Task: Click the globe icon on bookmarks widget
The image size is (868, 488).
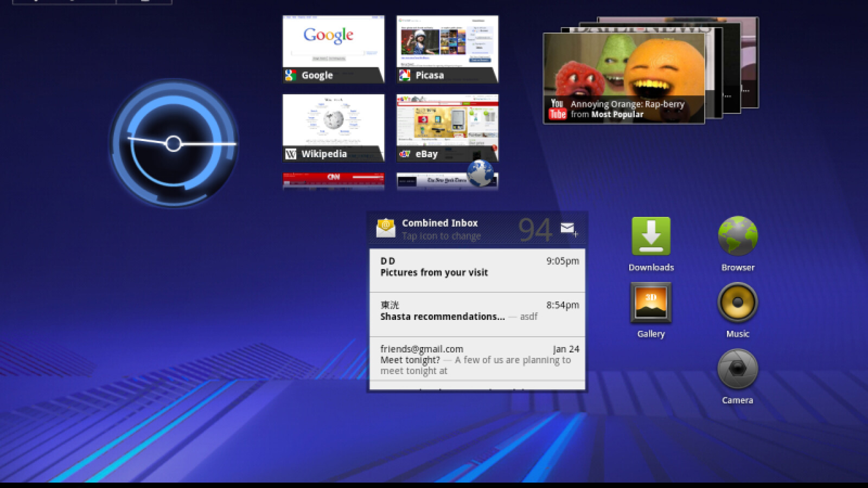Action: (x=480, y=174)
